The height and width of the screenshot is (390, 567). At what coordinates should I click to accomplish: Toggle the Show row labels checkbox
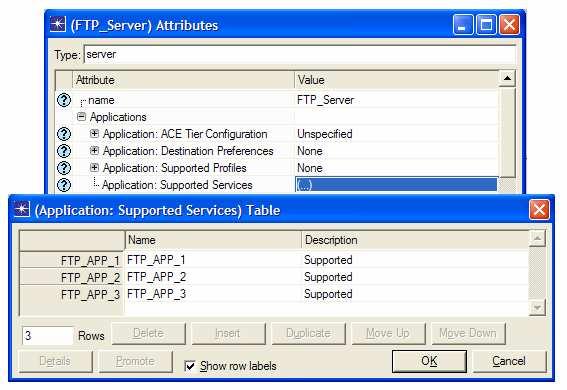[x=189, y=366]
